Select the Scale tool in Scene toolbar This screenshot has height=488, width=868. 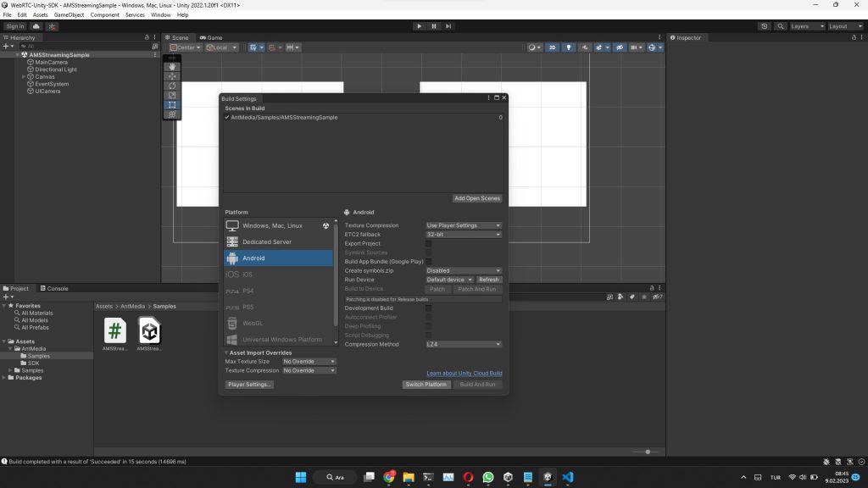tap(172, 95)
